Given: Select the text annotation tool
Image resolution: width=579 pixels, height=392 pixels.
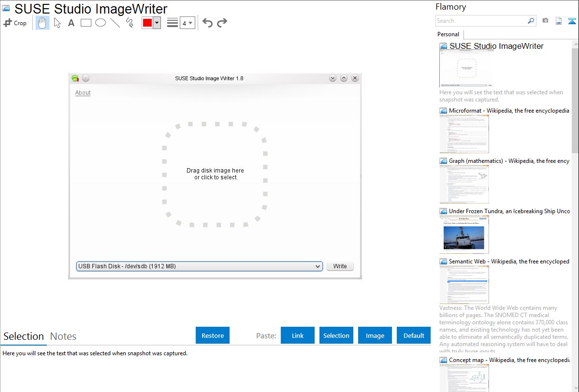Looking at the screenshot, I should (x=71, y=23).
